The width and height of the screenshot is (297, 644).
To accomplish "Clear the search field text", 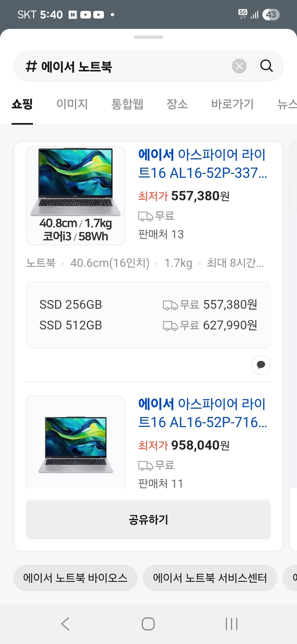I will 239,66.
